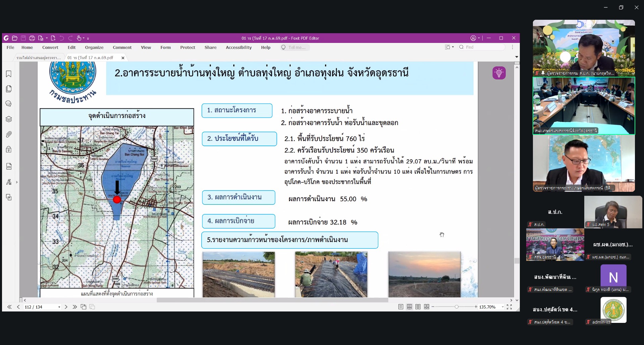Click the Print icon in quick toolbar
Screen dimensions: 644x345
(32, 38)
